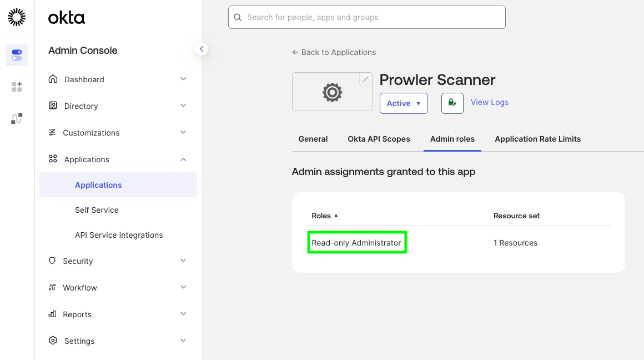Click the Settings sidebar label
The height and width of the screenshot is (360, 644).
[79, 341]
